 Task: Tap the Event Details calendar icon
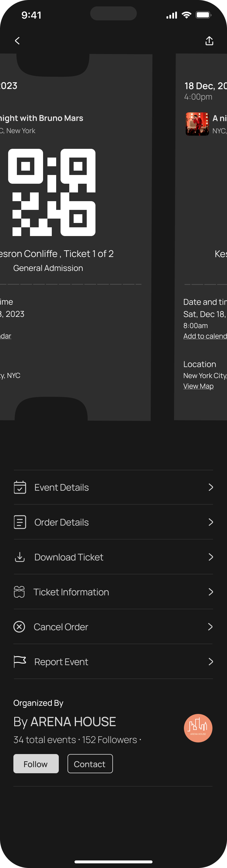coord(20,487)
